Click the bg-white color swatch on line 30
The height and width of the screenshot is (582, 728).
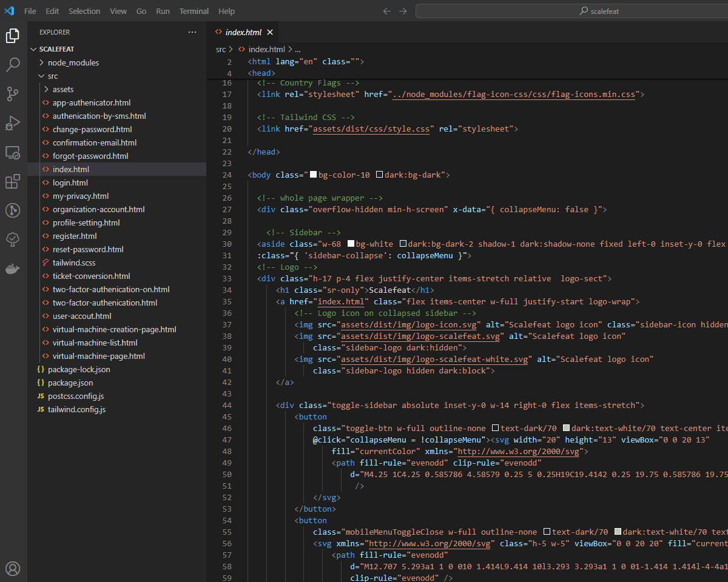tap(351, 244)
